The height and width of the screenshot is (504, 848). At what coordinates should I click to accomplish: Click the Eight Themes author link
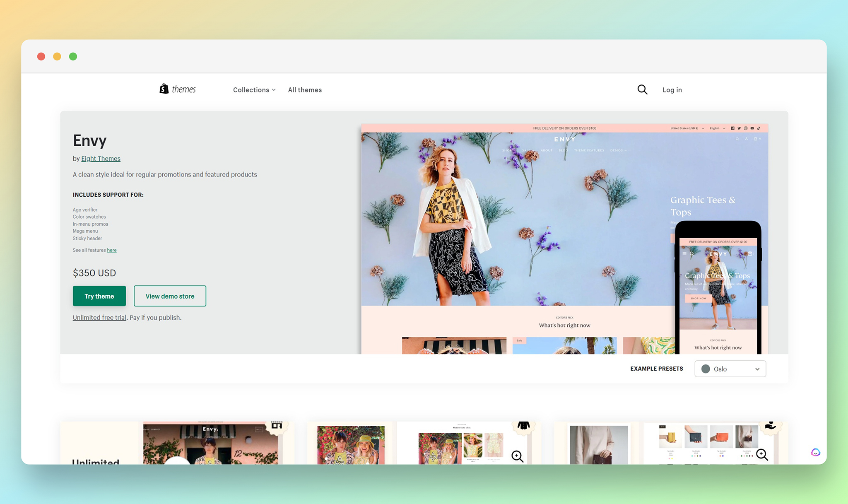click(x=101, y=158)
